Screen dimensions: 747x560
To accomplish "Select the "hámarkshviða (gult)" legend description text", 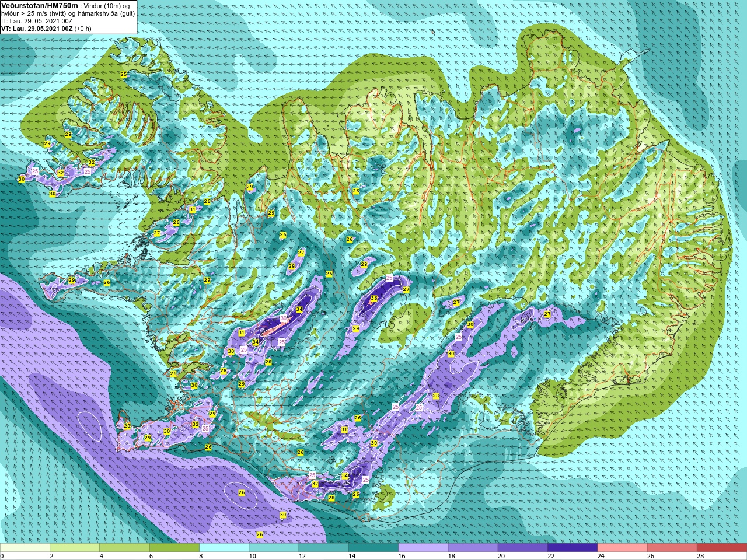I will pyautogui.click(x=105, y=13).
